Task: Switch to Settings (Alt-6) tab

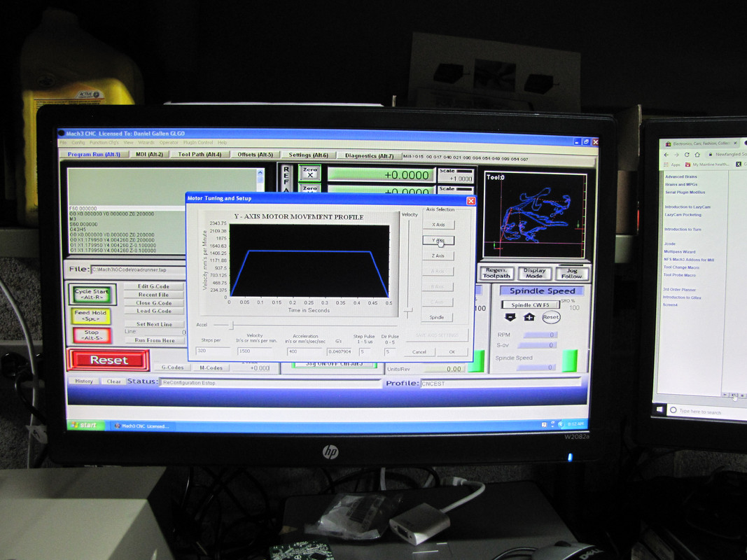Action: [x=308, y=155]
